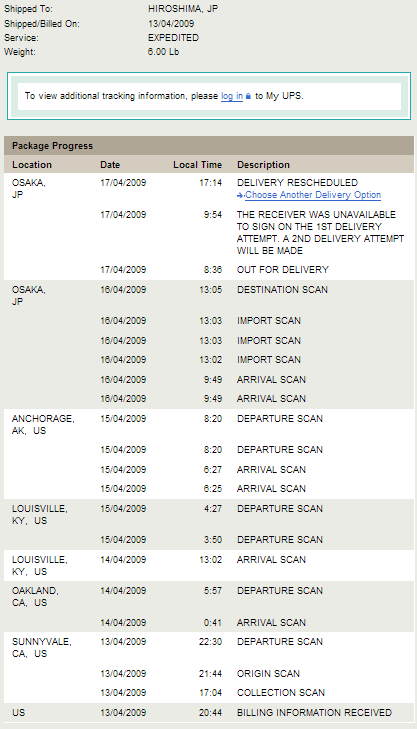The height and width of the screenshot is (729, 417).
Task: Click the EXPEDITED service value
Action: [x=173, y=38]
